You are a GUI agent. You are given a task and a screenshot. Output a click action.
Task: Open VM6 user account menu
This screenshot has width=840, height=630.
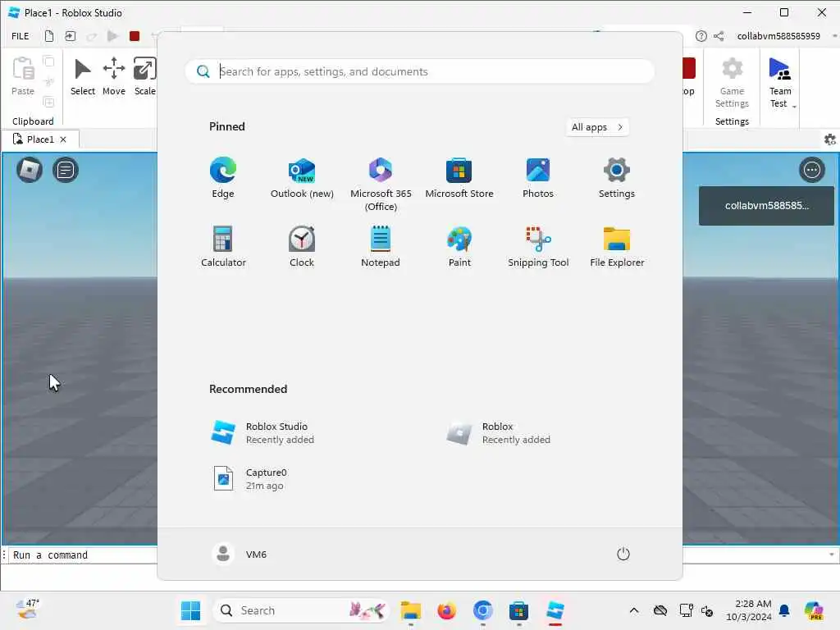(240, 554)
